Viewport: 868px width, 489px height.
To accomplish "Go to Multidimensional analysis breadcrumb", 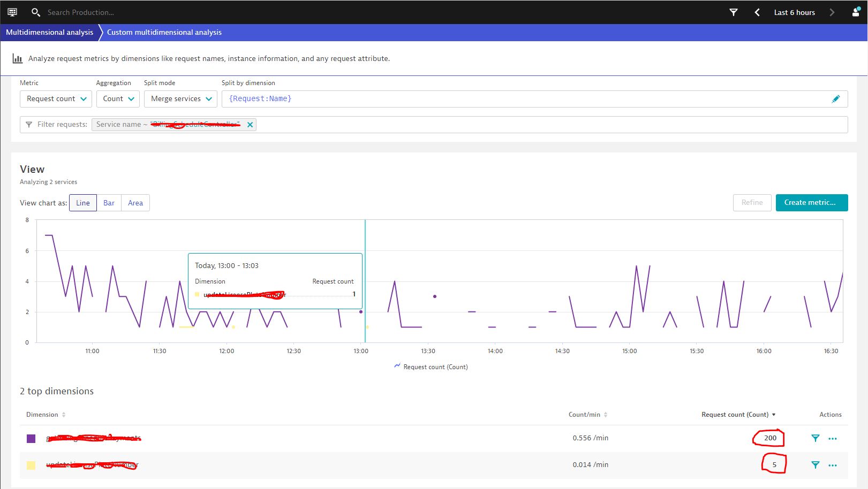I will (x=49, y=32).
